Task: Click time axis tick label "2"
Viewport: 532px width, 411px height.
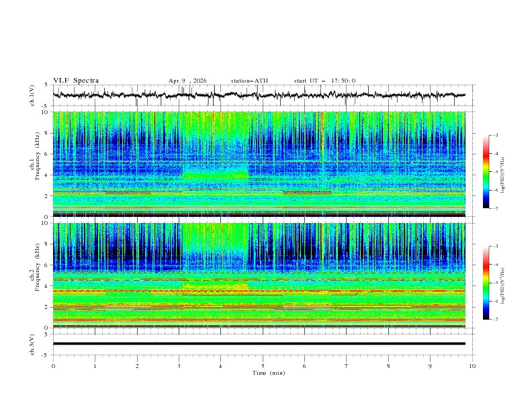Action: 137,366
